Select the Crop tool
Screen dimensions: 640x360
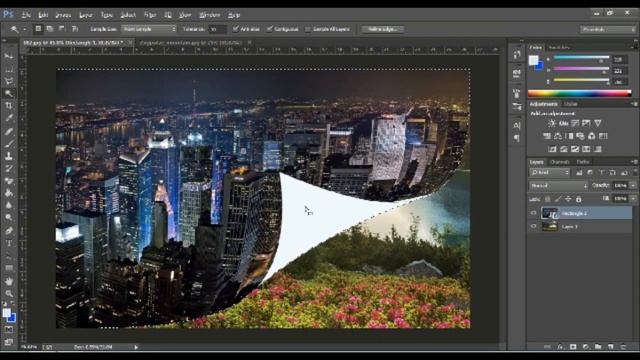tap(9, 106)
